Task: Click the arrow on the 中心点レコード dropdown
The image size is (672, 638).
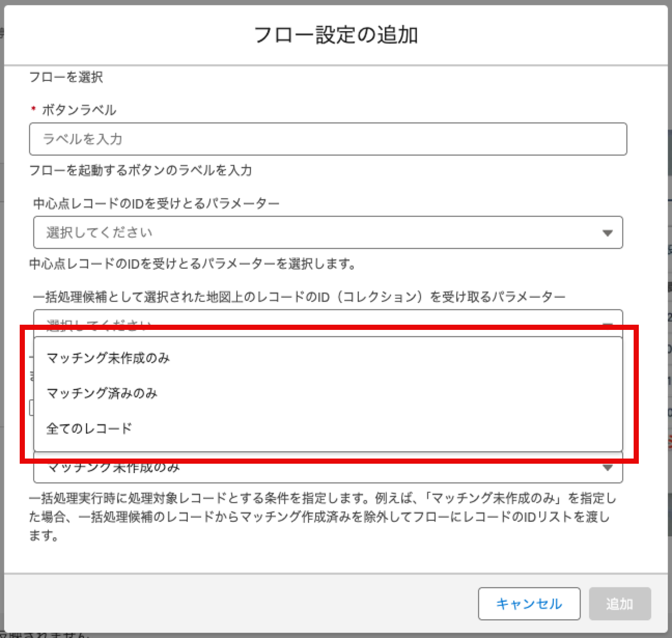Action: pos(607,233)
